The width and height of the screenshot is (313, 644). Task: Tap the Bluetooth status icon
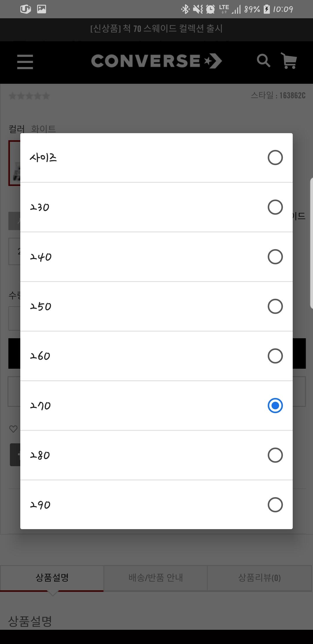pos(185,9)
